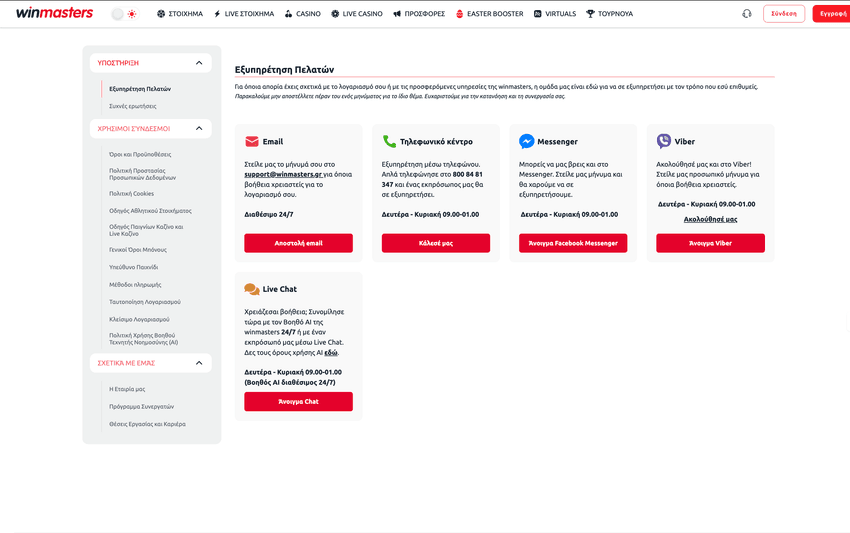Click the casino chips icon beside CASINO
Viewport: 850px width, 533px height.
coord(288,14)
